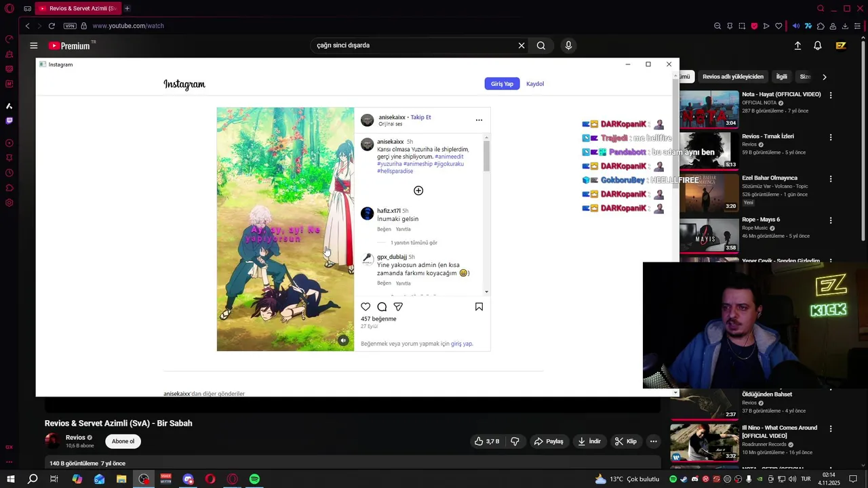The width and height of the screenshot is (868, 488).
Task: Open options for 'Rope - Mayıs 6'
Action: [831, 220]
